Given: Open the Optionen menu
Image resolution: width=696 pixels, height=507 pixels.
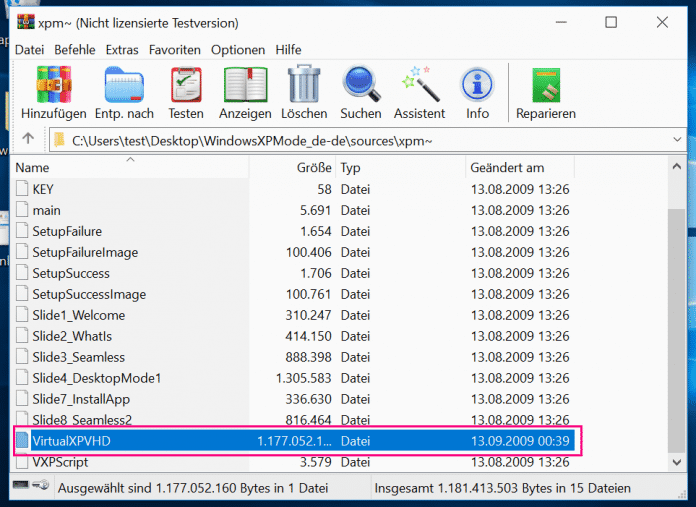Looking at the screenshot, I should tap(238, 49).
